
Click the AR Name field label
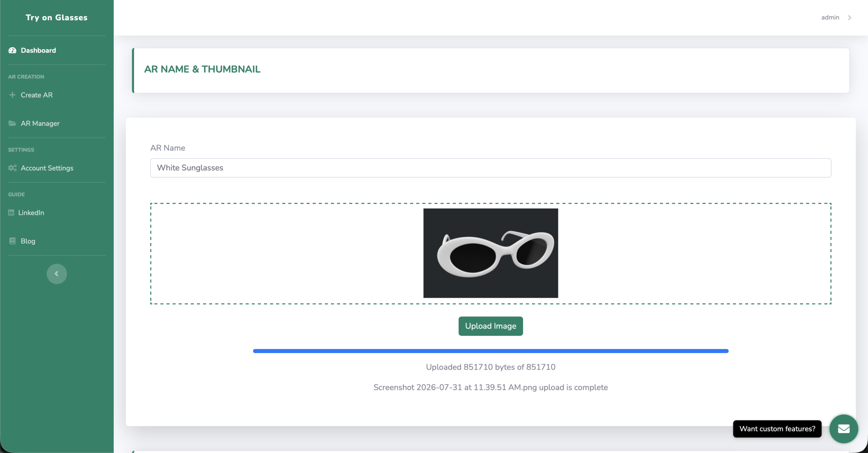[x=168, y=148]
